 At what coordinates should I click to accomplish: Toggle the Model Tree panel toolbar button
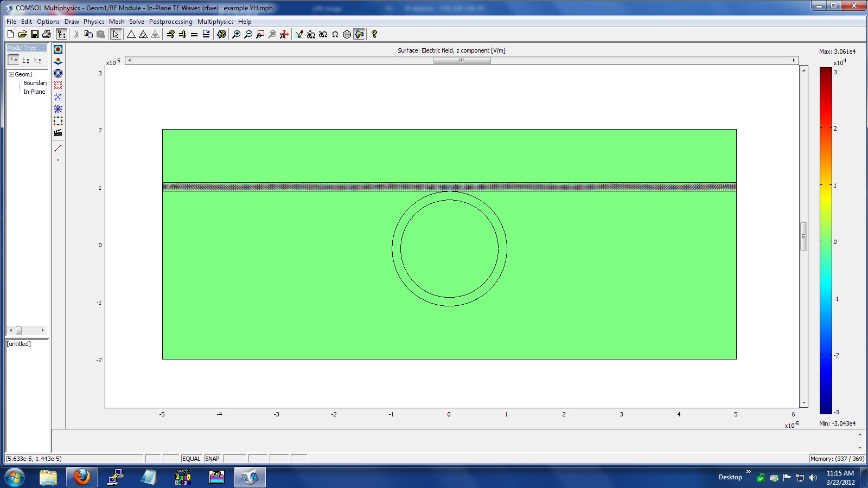(61, 34)
